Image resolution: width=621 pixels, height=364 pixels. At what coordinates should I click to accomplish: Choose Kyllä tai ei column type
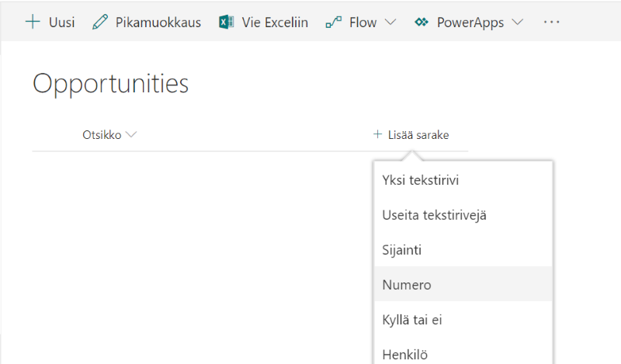pos(411,320)
